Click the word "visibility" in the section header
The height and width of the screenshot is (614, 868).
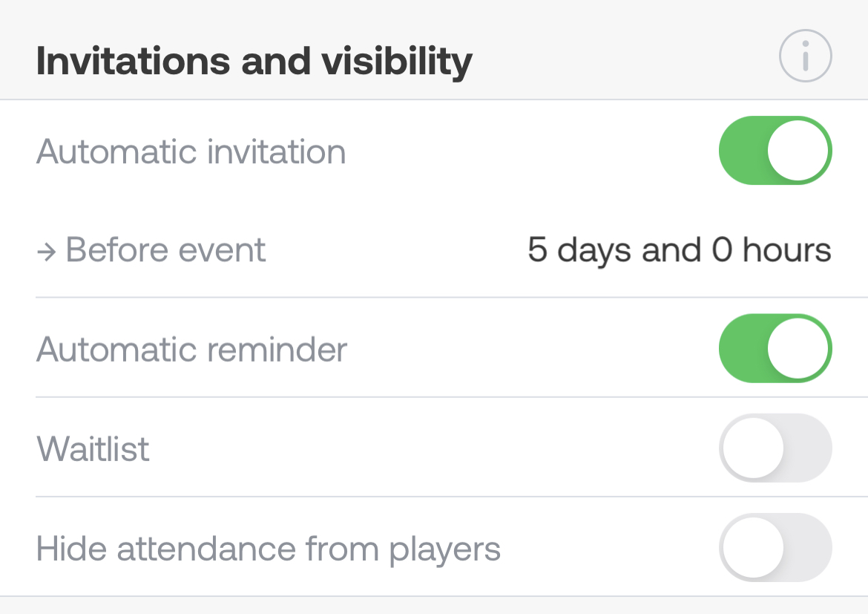click(x=396, y=61)
